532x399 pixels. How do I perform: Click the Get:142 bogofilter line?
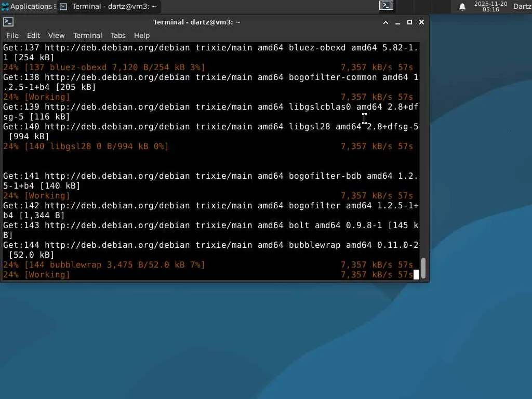(211, 210)
